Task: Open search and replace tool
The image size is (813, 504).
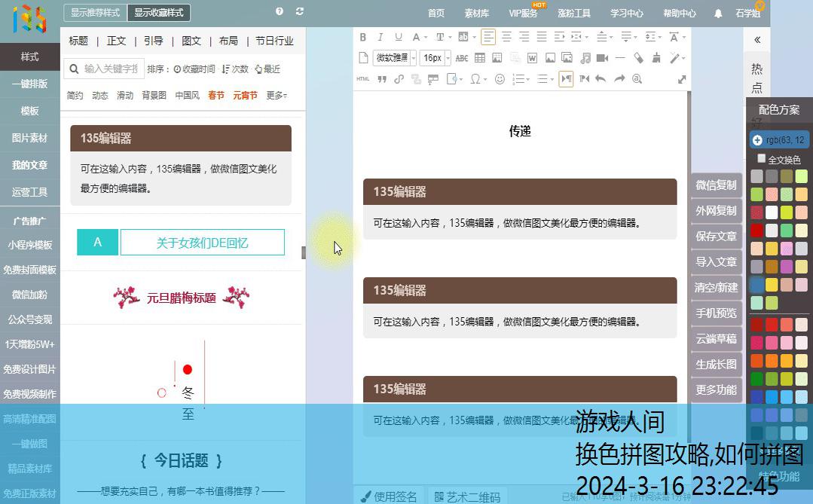Action: (x=637, y=79)
